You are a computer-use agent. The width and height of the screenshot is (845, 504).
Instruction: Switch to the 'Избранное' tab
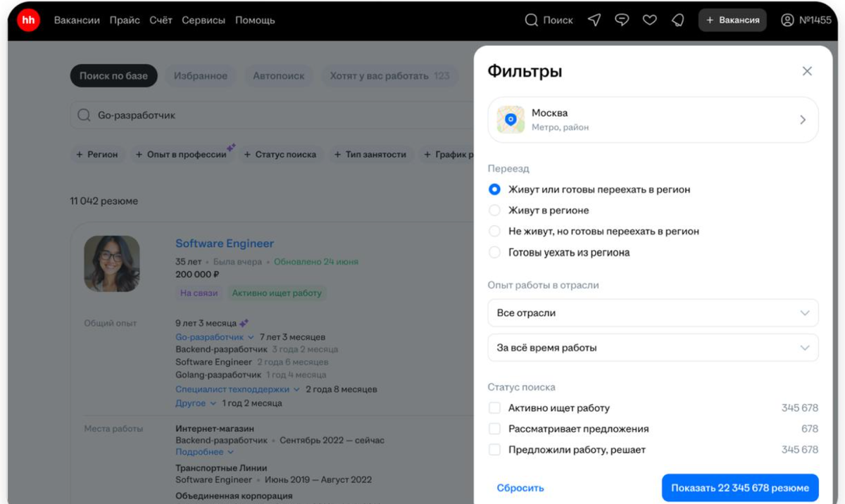200,75
